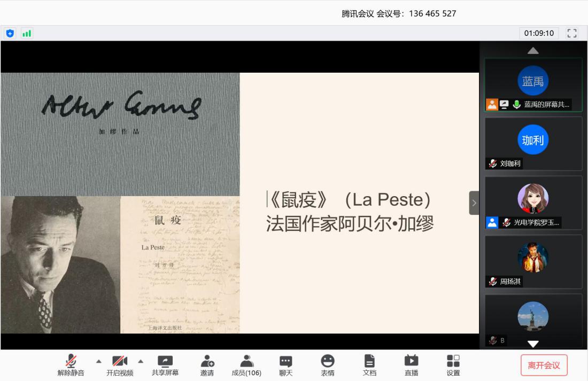Click the muted mic icon beside B
This screenshot has width=588, height=381.
click(x=493, y=340)
